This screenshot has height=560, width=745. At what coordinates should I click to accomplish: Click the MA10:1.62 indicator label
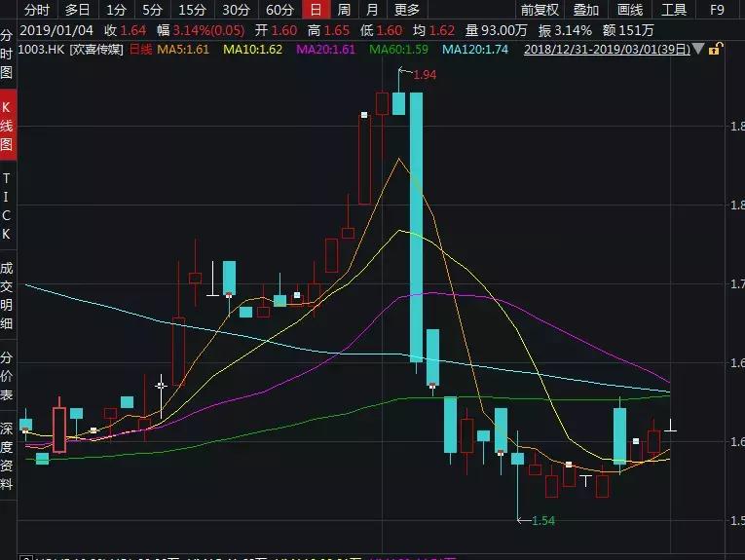pyautogui.click(x=253, y=50)
